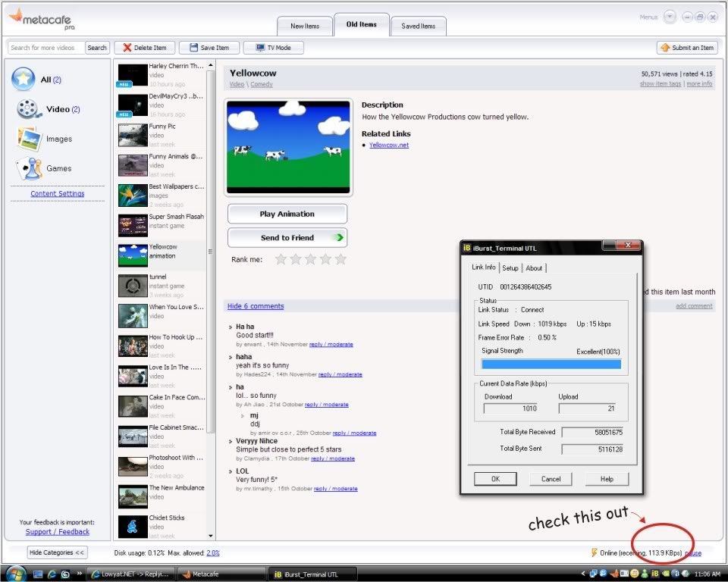
Task: Select DevilMayCry3 video in list
Action: pos(161,105)
